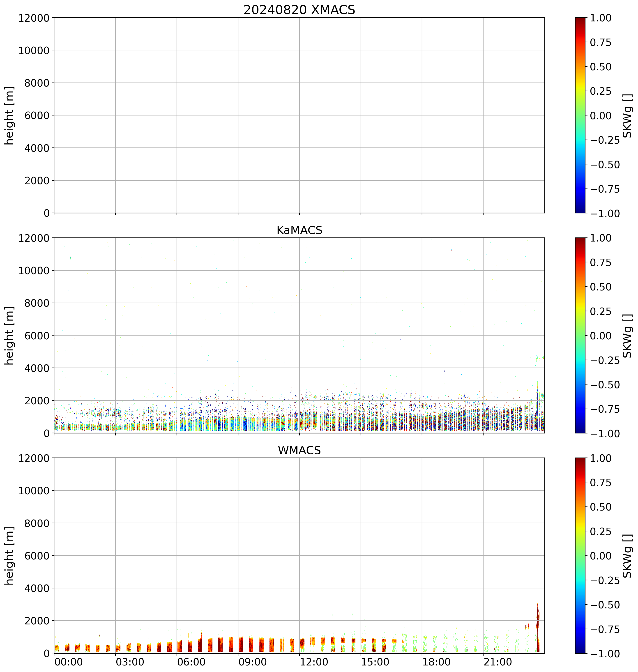The height and width of the screenshot is (672, 638).
Task: Click the KaMACS height [m] axis label
Action: (9, 336)
